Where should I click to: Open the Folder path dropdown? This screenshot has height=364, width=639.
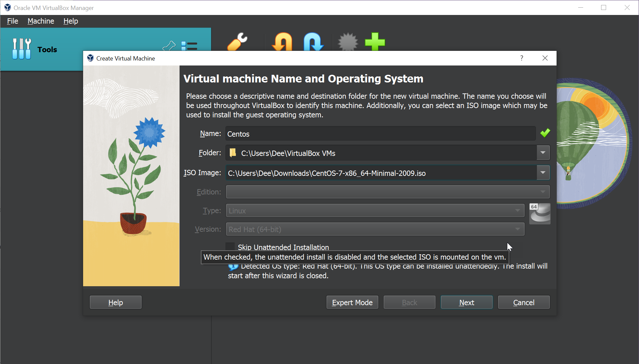coord(543,153)
